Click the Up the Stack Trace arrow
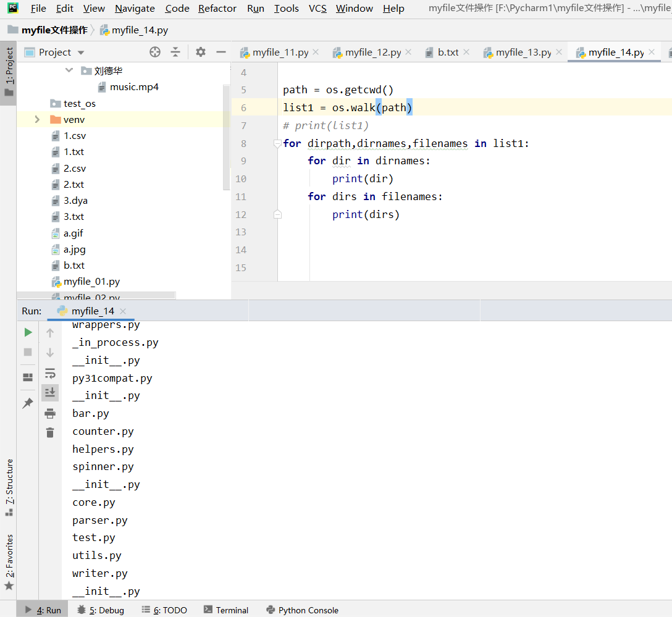The height and width of the screenshot is (617, 672). pos(50,332)
